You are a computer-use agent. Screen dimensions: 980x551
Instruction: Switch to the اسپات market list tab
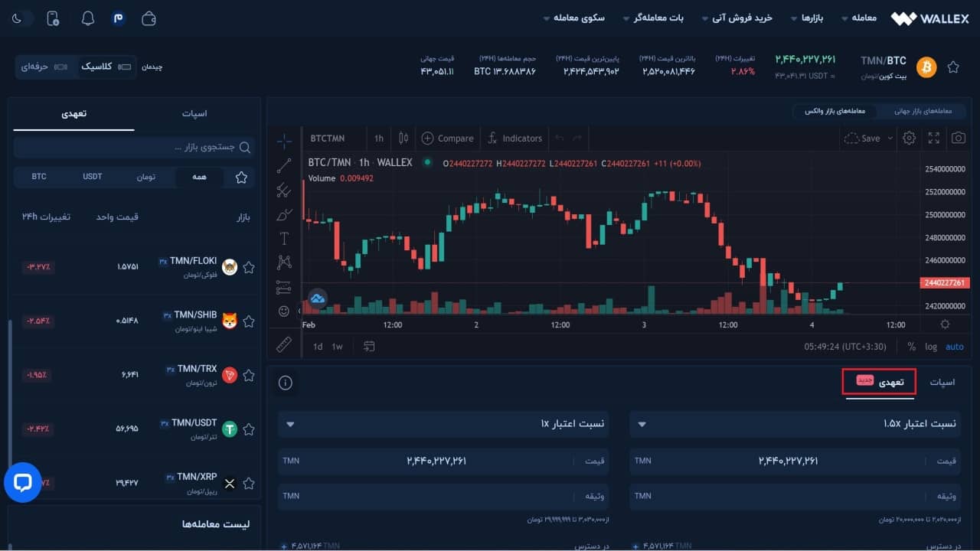point(194,113)
